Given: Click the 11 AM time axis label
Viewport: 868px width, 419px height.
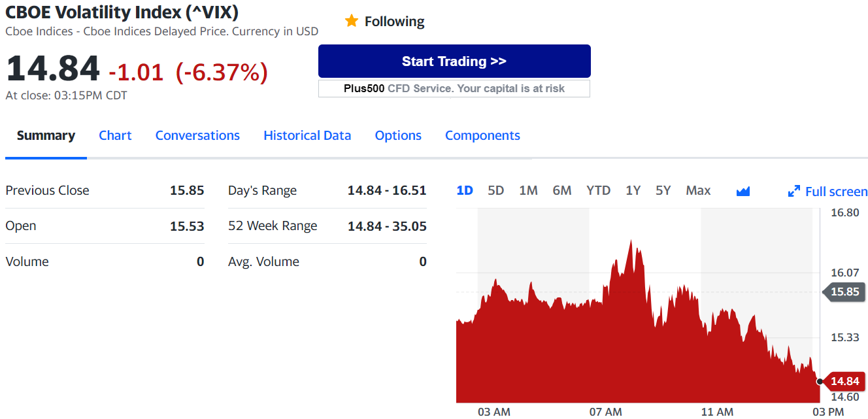Looking at the screenshot, I should tap(717, 412).
